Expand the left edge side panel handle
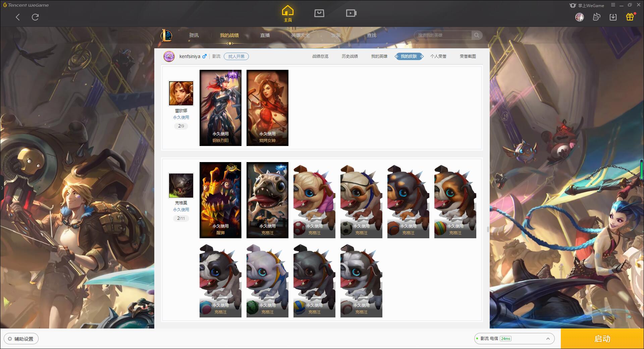 click(x=2, y=188)
